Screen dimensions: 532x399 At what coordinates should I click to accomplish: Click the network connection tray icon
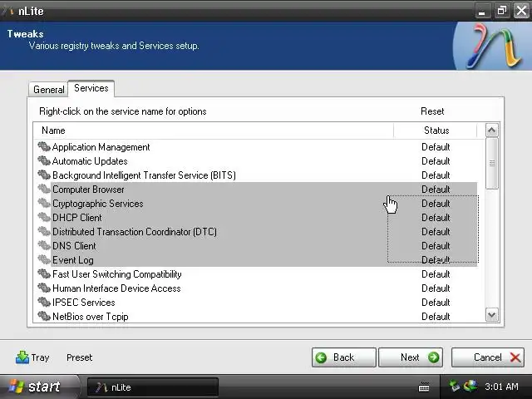click(x=455, y=386)
